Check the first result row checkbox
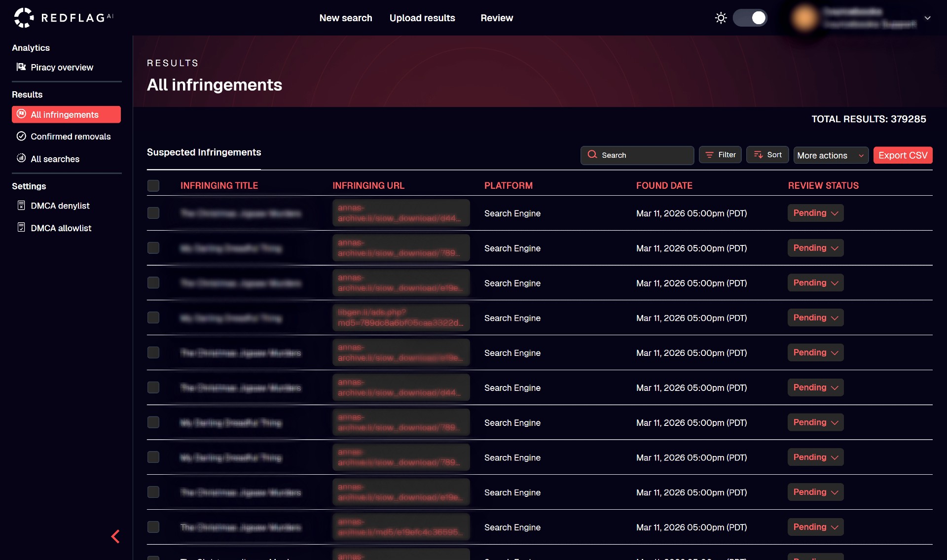This screenshot has width=947, height=560. pos(153,213)
